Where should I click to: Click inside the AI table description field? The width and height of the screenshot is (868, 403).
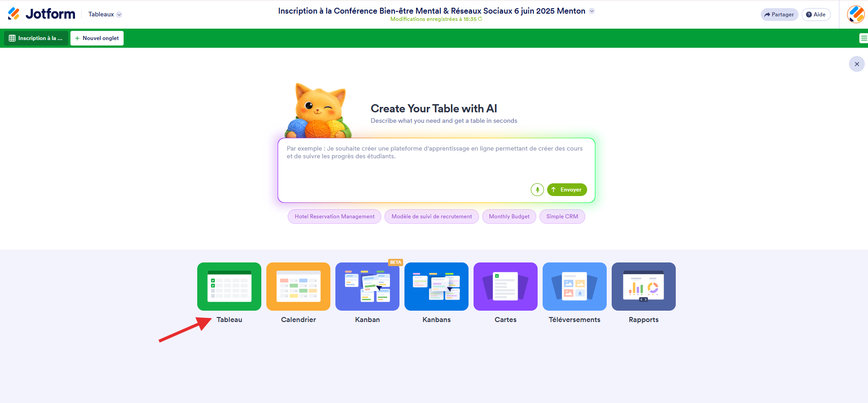tap(436, 170)
